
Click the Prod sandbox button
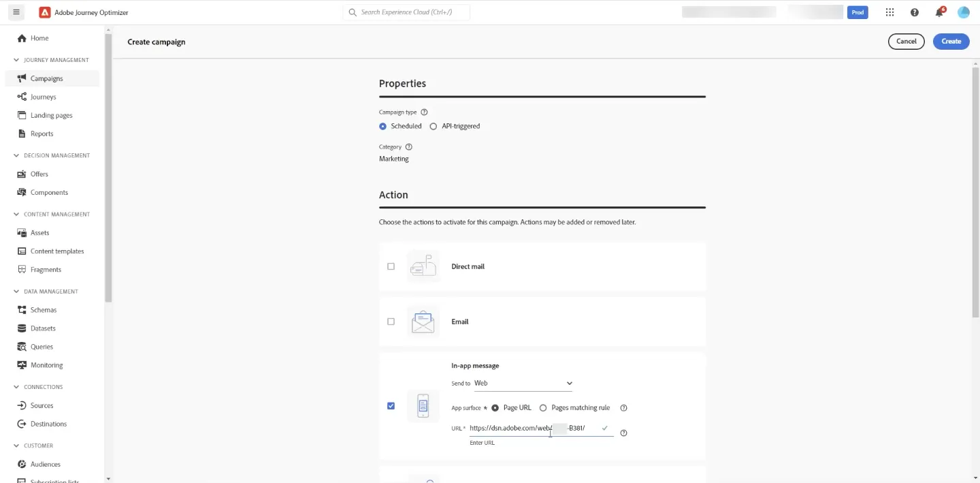[x=857, y=12]
